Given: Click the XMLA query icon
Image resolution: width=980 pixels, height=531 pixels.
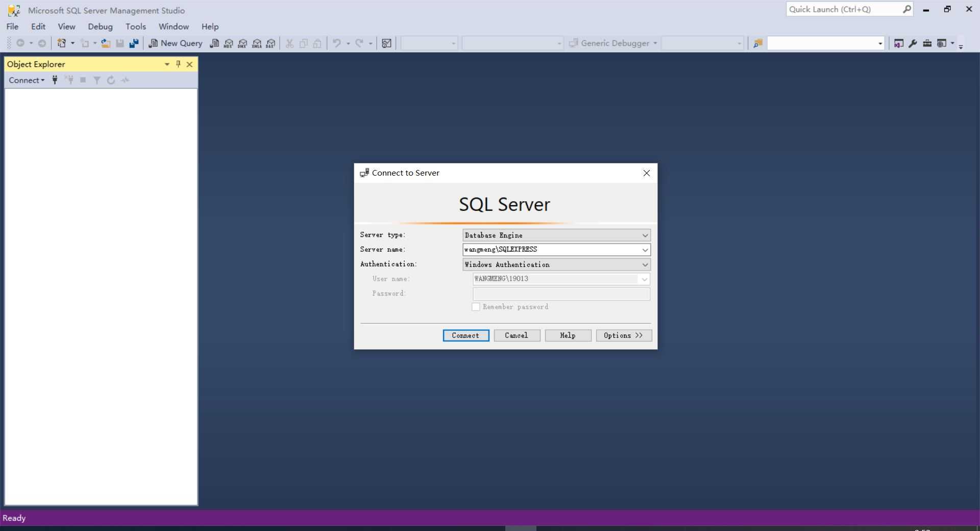Looking at the screenshot, I should [x=257, y=43].
